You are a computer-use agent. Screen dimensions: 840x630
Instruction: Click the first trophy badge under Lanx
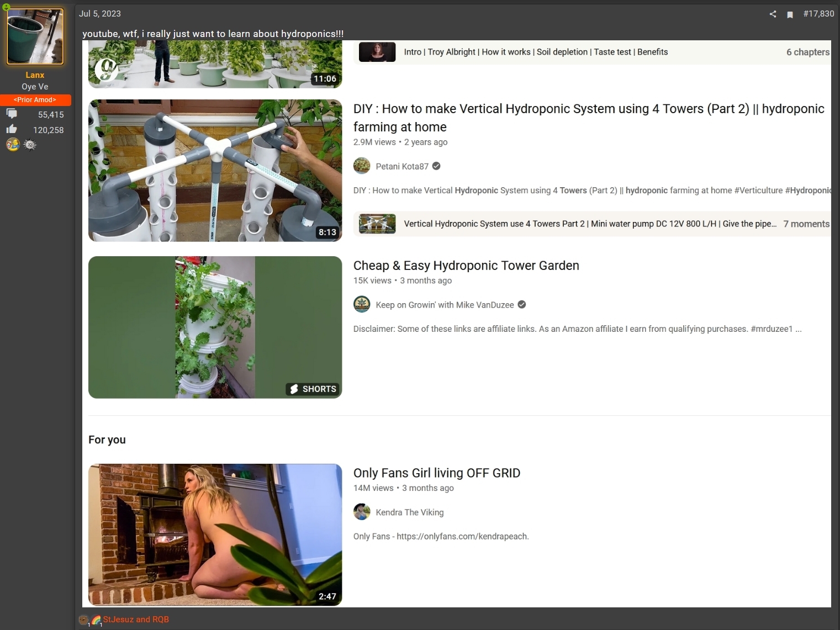coord(13,145)
